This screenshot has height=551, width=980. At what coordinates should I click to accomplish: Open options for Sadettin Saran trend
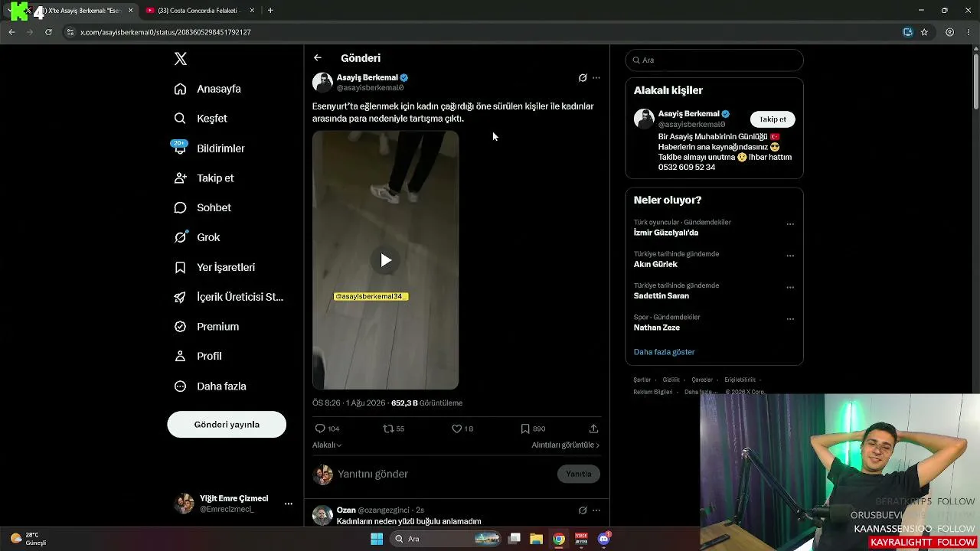click(790, 288)
